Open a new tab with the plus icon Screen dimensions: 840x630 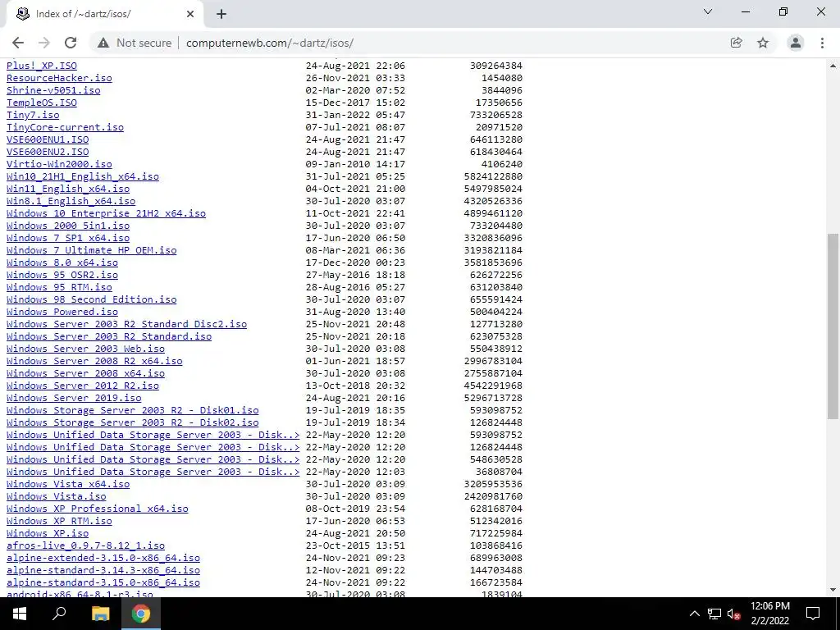click(x=221, y=14)
